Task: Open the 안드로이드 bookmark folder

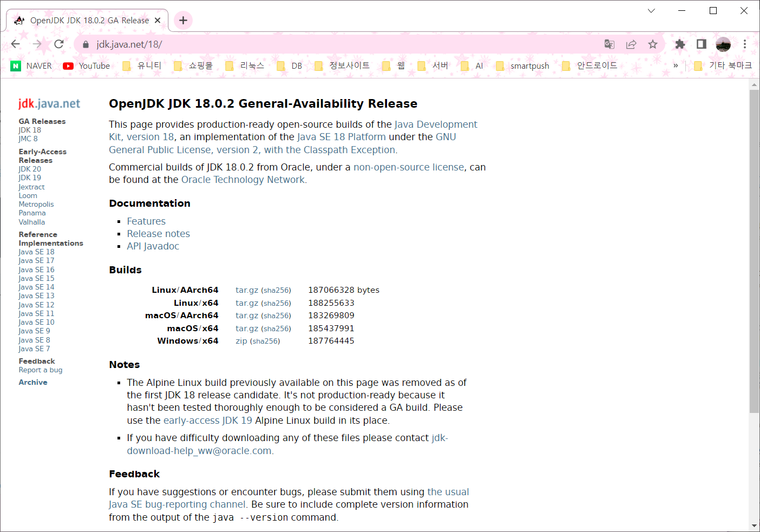Action: pos(589,65)
